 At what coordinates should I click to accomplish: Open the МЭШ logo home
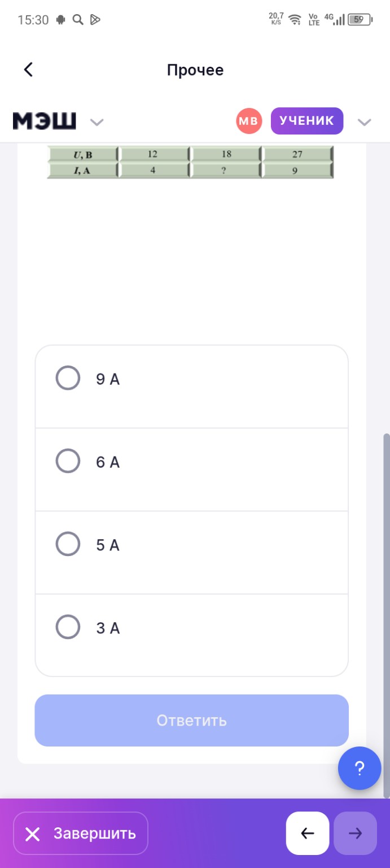44,121
